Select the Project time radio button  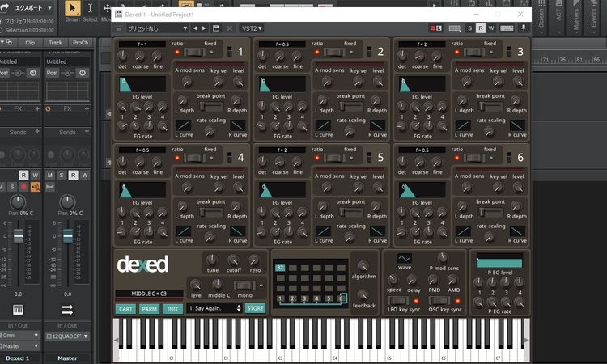[x=1, y=22]
